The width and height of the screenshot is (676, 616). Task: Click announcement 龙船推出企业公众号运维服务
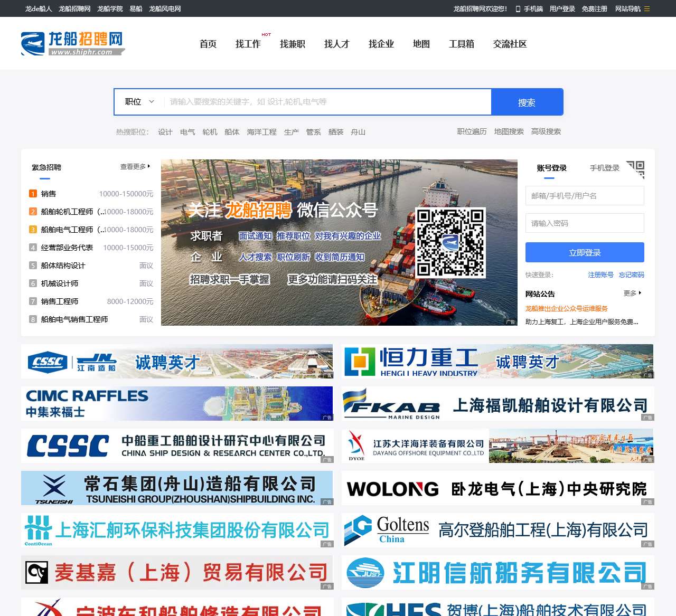[x=566, y=308]
